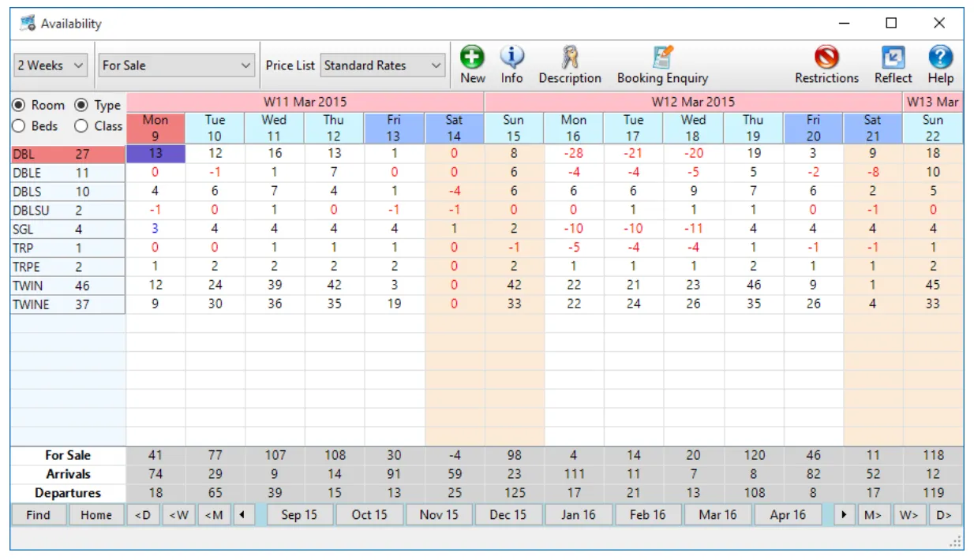Viewport: 974px width, 560px height.
Task: View the room Description
Action: (x=570, y=65)
